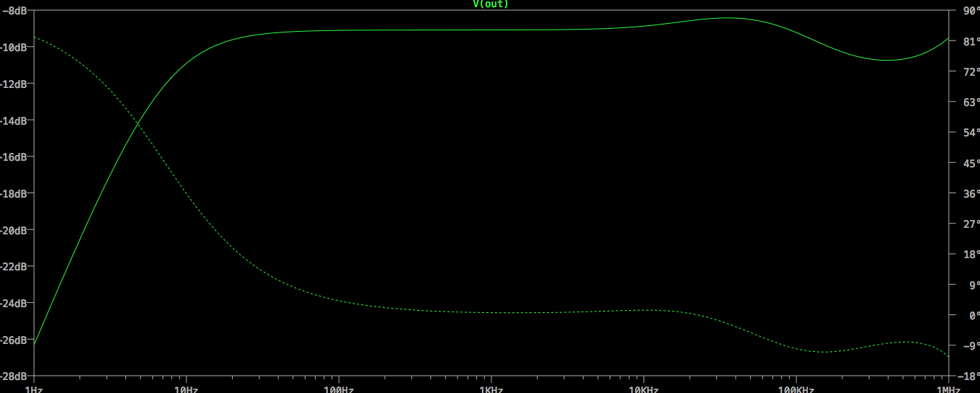Click the 10KHz frequency axis label
Image resolution: width=980 pixels, height=393 pixels.
point(643,389)
